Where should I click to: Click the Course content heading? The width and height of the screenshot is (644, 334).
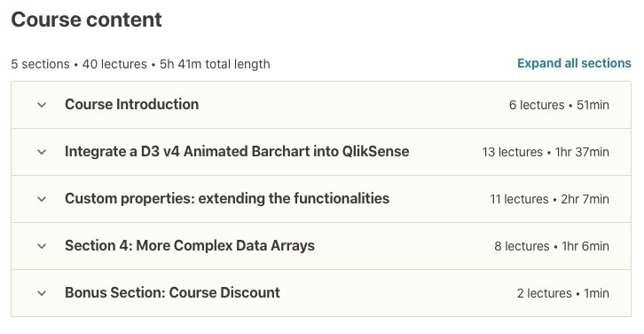point(87,20)
